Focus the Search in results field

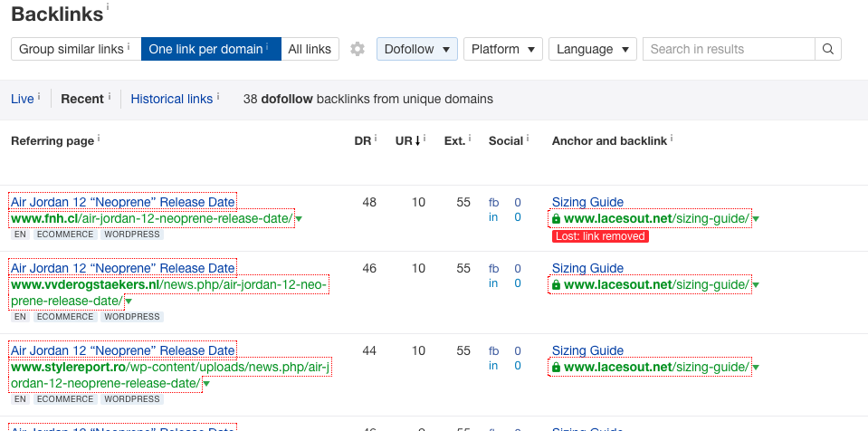(x=729, y=49)
